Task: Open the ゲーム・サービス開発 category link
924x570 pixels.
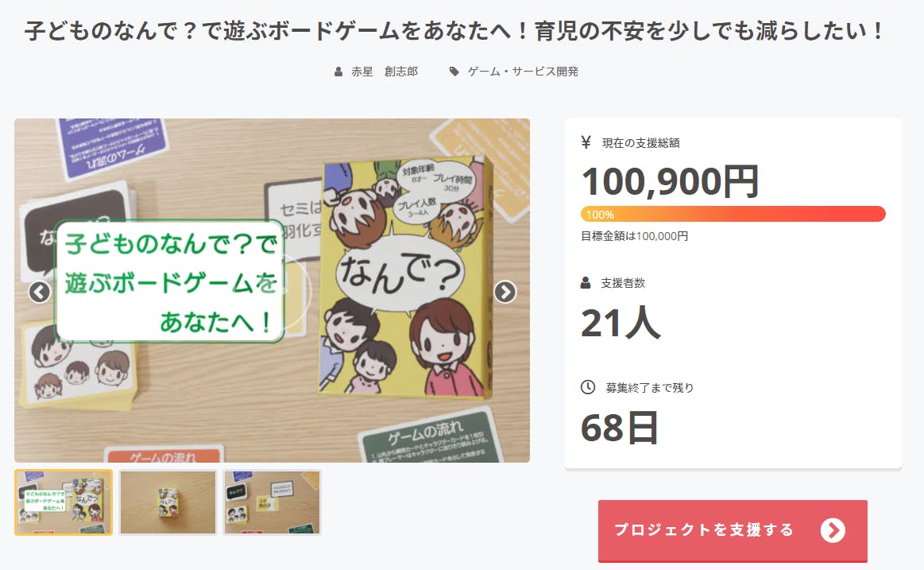Action: pos(523,72)
